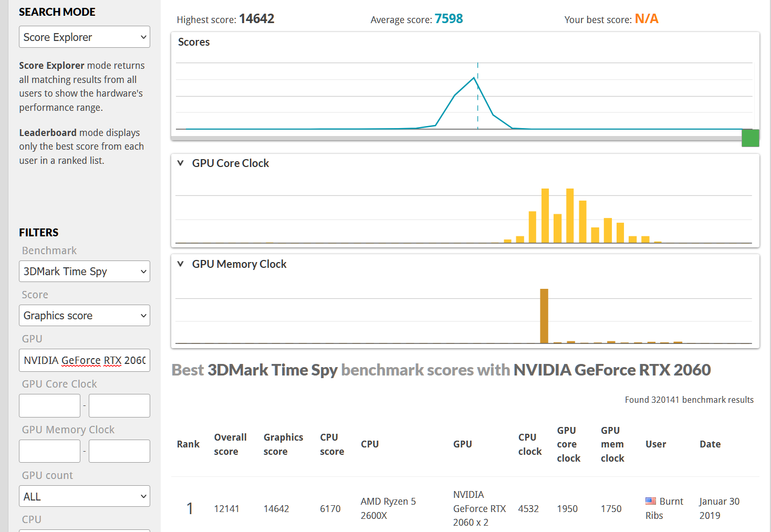This screenshot has height=532, width=771.
Task: Sort by the User column header
Action: tap(655, 444)
